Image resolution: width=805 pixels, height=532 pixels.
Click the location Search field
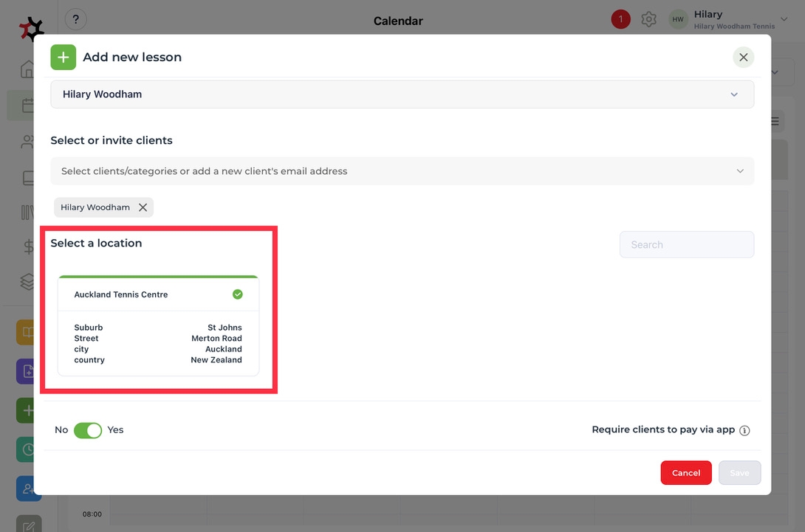[686, 245]
